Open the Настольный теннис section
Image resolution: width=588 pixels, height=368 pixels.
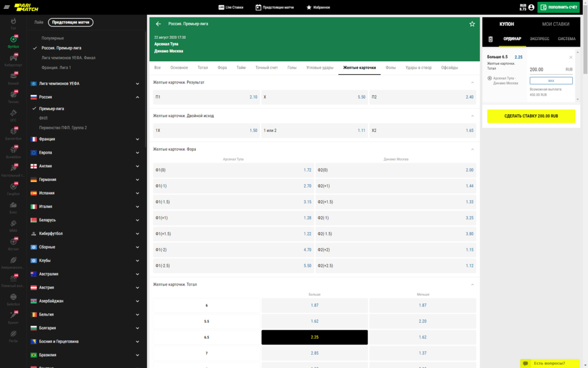(x=14, y=171)
